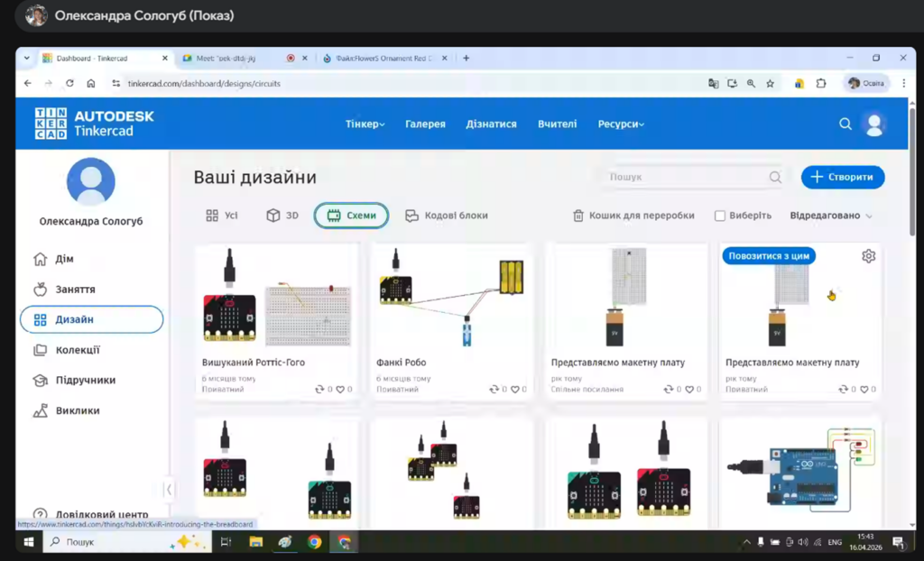The width and height of the screenshot is (924, 561).
Task: Click the Tinkercad search magnifier icon
Action: [x=845, y=124]
